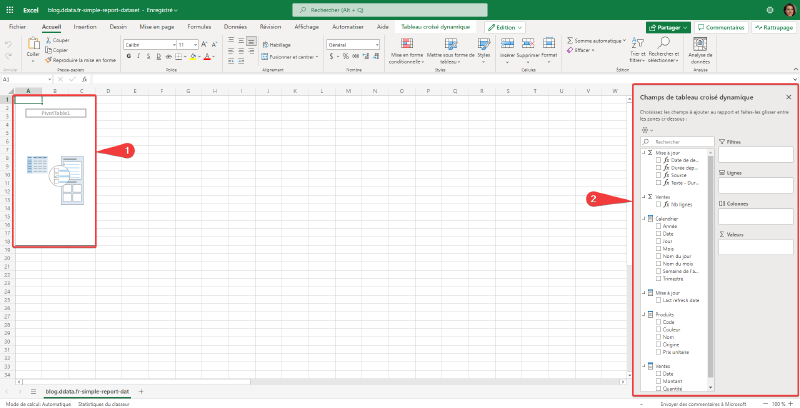Check the Trimestre field checkbox
This screenshot has width=800, height=408.
[659, 279]
